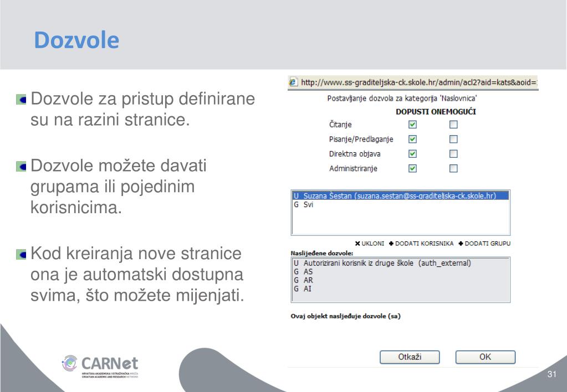The height and width of the screenshot is (392, 567).
Task: Click the Otkaži button
Action: 410,357
